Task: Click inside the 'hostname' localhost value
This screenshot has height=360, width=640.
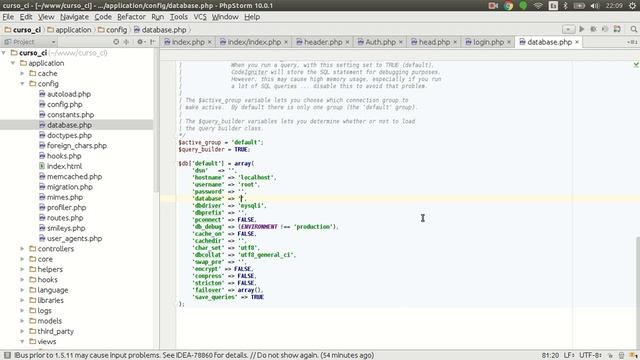Action: point(257,178)
